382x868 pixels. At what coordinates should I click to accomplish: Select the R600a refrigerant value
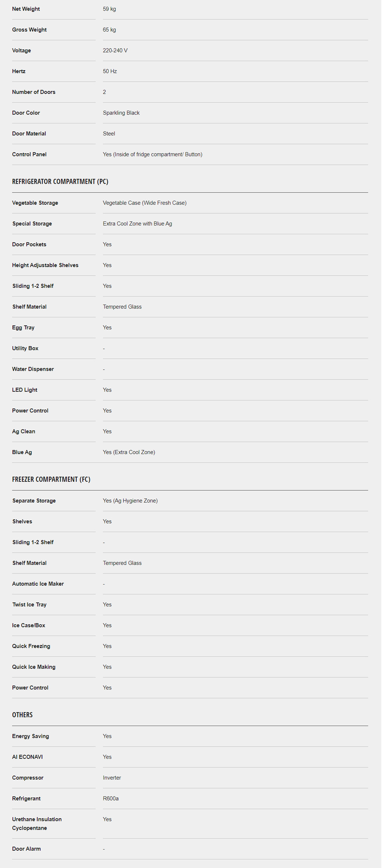pyautogui.click(x=110, y=798)
